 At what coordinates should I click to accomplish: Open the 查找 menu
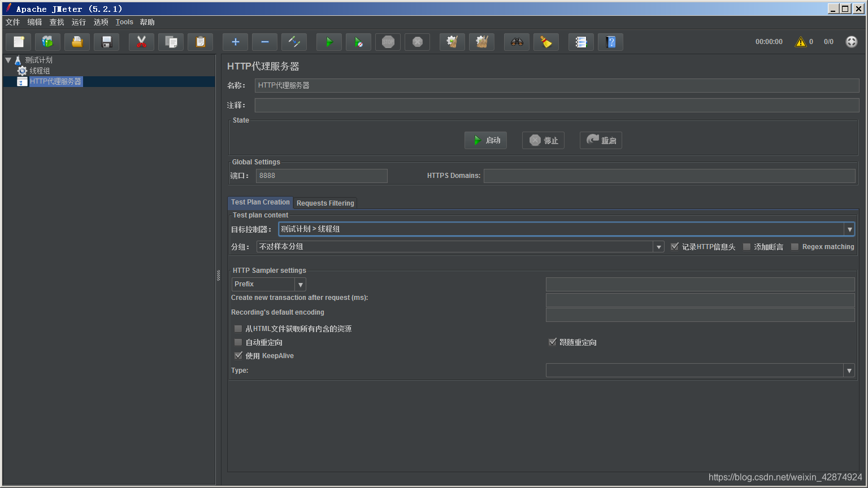57,22
